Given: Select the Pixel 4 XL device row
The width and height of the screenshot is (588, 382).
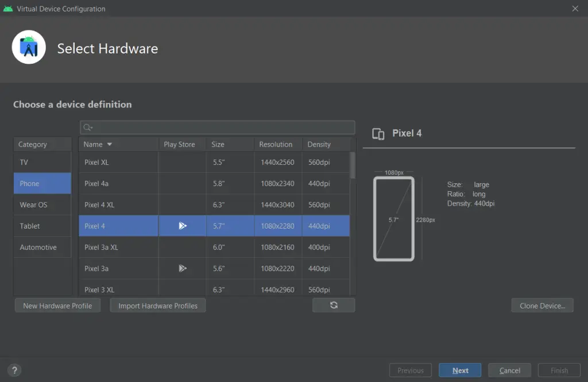Looking at the screenshot, I should point(214,204).
